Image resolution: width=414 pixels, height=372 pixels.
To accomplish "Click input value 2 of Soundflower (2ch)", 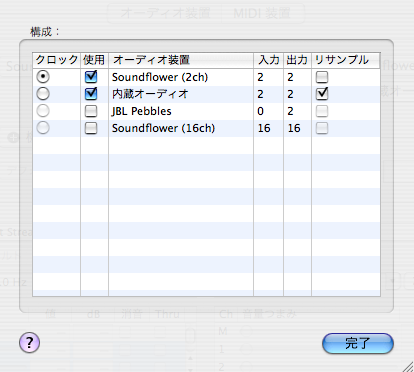I will 261,77.
